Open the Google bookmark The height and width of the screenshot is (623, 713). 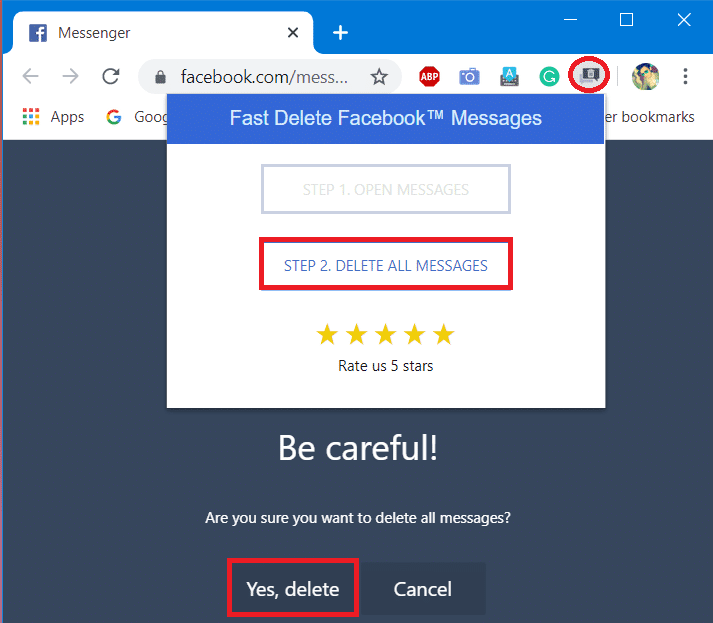(x=136, y=117)
